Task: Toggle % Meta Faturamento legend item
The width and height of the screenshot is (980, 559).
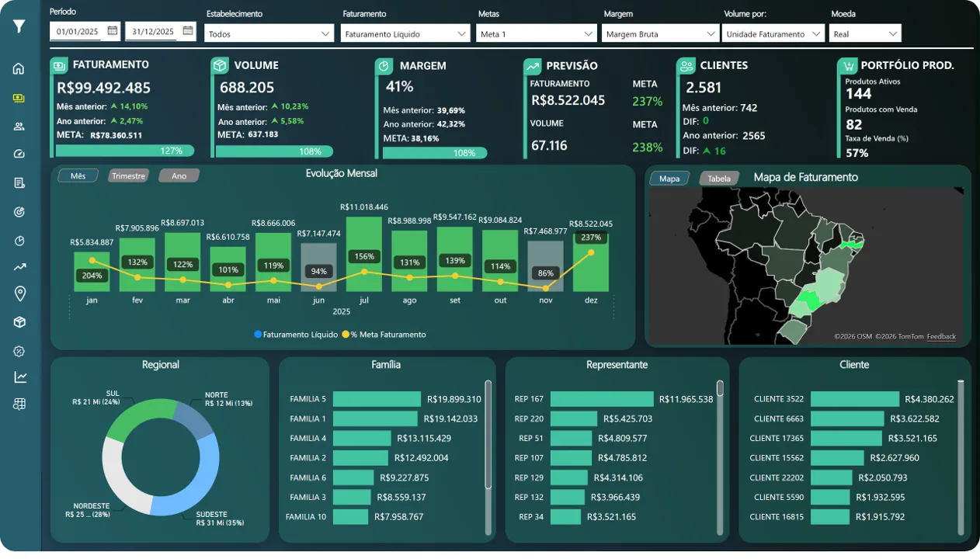Action: [384, 335]
